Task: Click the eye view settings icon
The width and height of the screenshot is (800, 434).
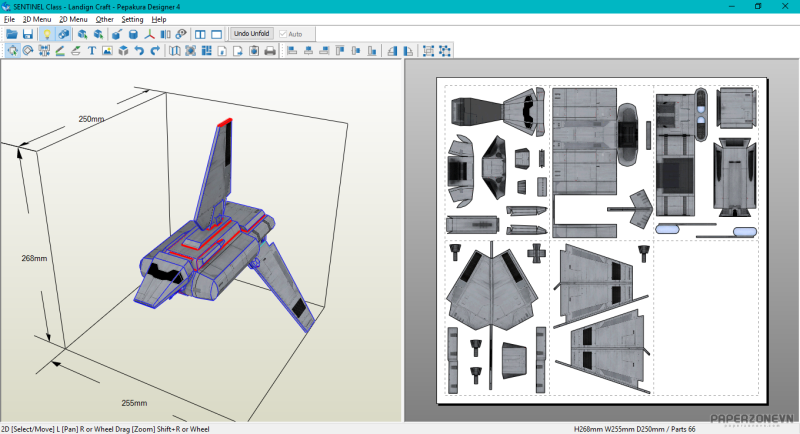Action: click(x=181, y=34)
